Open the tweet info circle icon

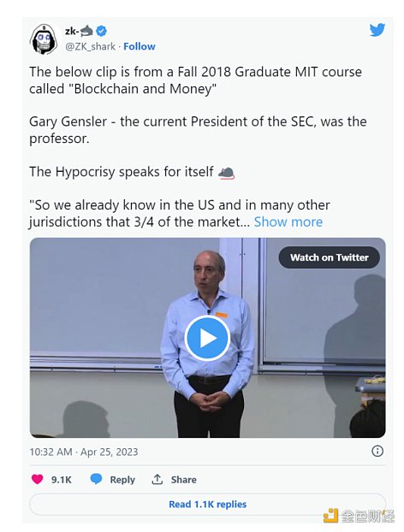[377, 451]
